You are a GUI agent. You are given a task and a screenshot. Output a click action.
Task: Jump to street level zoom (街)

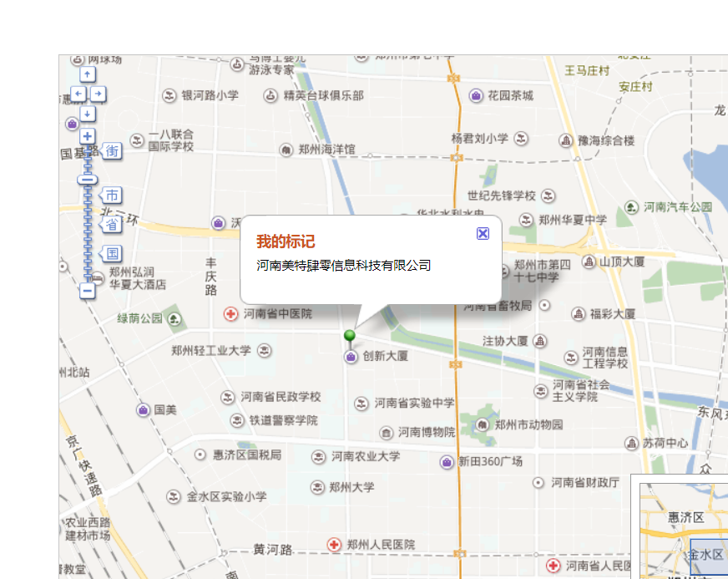(x=112, y=151)
